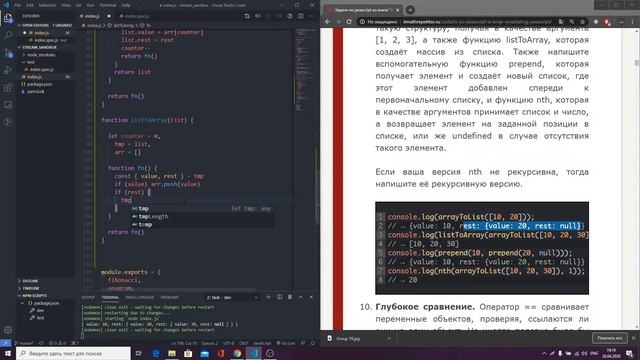Open the notifications bell in status bar
The height and width of the screenshot is (360, 640).
pos(313,343)
